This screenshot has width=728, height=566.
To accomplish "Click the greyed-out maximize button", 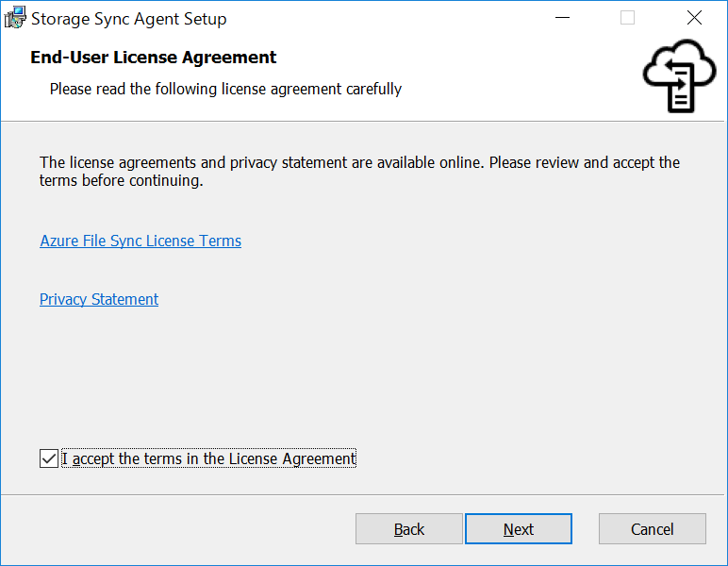I will tap(627, 18).
